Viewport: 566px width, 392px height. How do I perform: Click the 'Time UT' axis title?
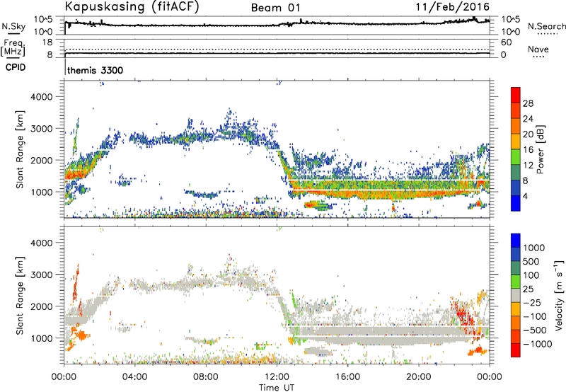click(277, 387)
